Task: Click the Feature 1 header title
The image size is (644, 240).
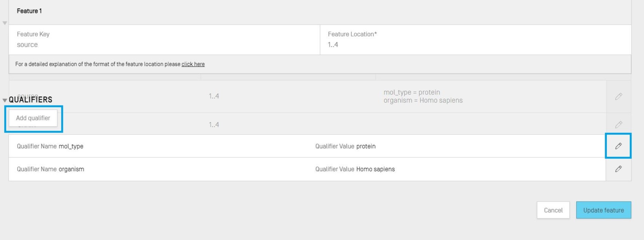Action: [x=29, y=11]
